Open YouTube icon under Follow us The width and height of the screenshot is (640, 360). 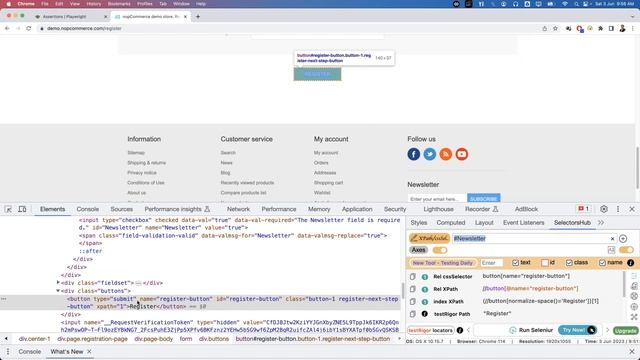(462, 154)
